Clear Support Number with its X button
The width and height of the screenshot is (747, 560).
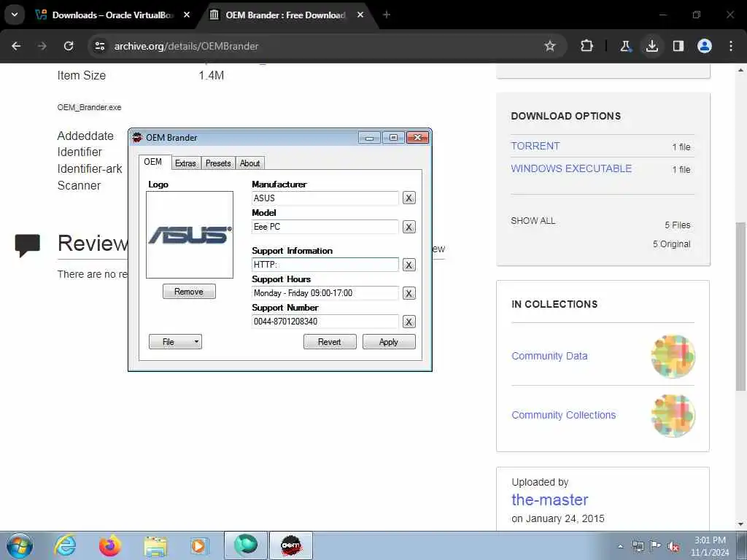(x=409, y=322)
